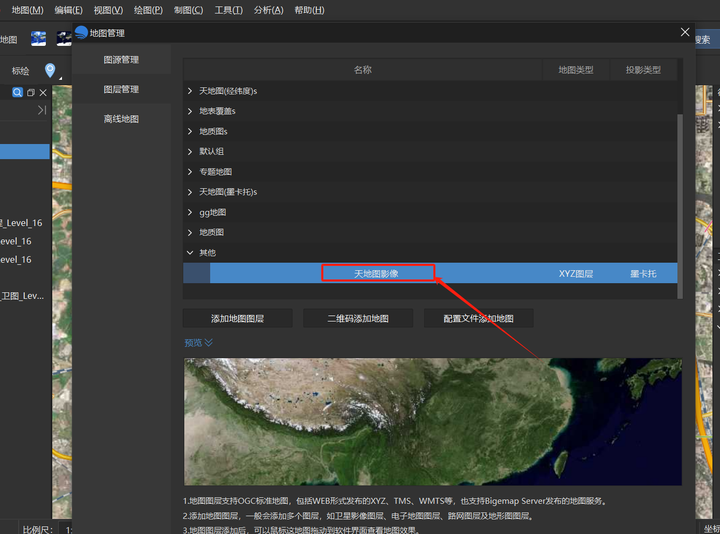Expand the 天地图(经纬度)s group
Viewport: 720px width, 534px height.
[190, 91]
